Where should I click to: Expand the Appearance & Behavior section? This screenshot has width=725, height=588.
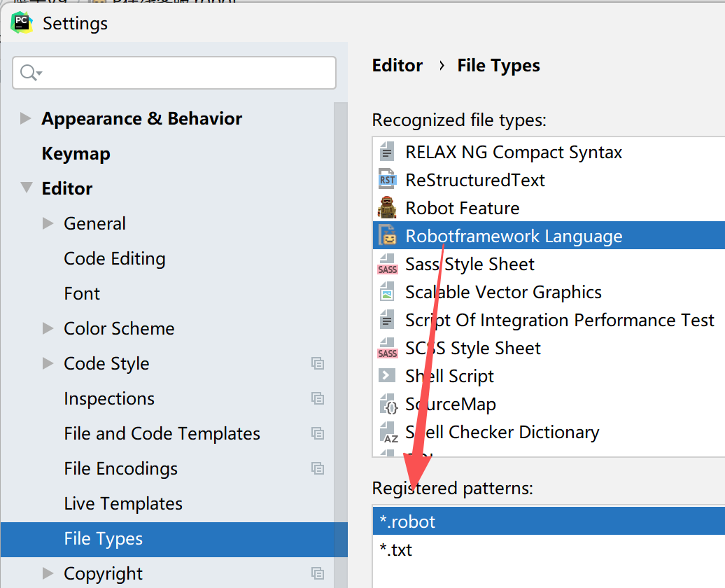click(x=25, y=118)
